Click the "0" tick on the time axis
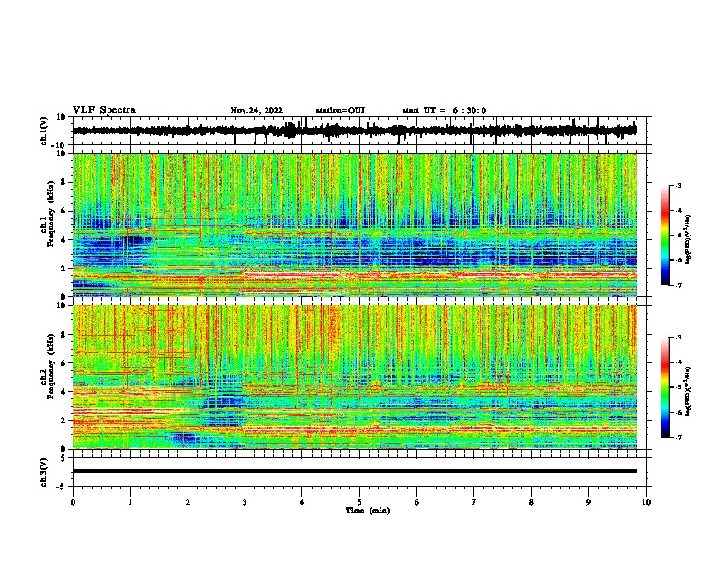The image size is (728, 563). pyautogui.click(x=73, y=502)
